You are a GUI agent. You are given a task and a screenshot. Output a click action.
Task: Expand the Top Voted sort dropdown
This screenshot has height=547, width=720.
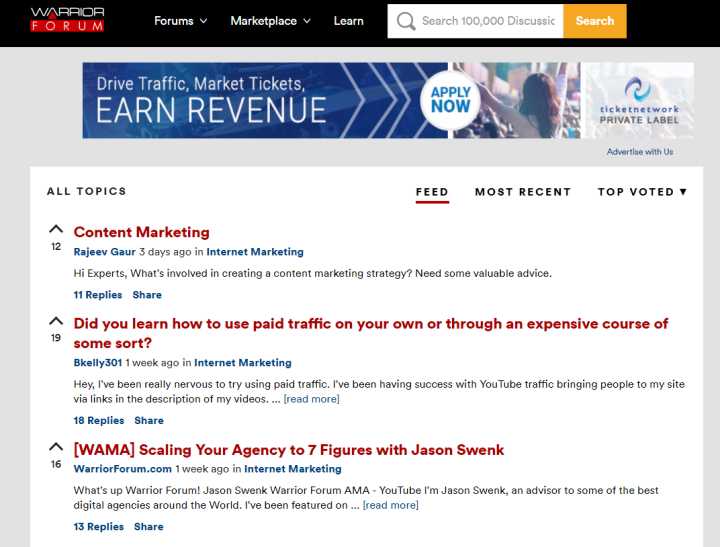pyautogui.click(x=642, y=192)
